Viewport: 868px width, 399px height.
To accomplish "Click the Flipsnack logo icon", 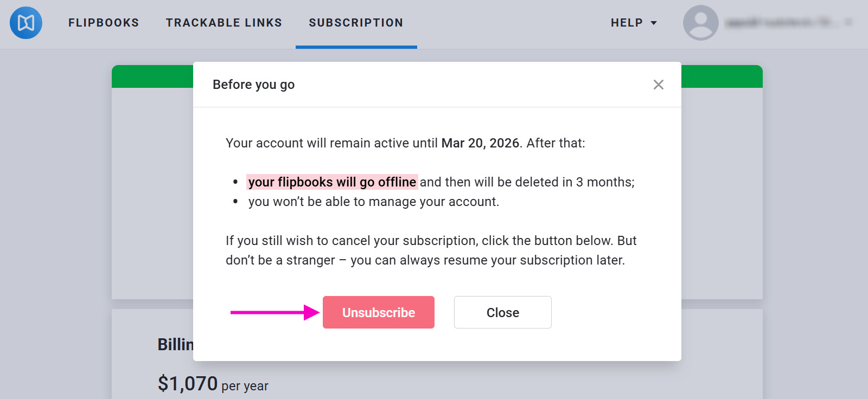I will click(26, 23).
